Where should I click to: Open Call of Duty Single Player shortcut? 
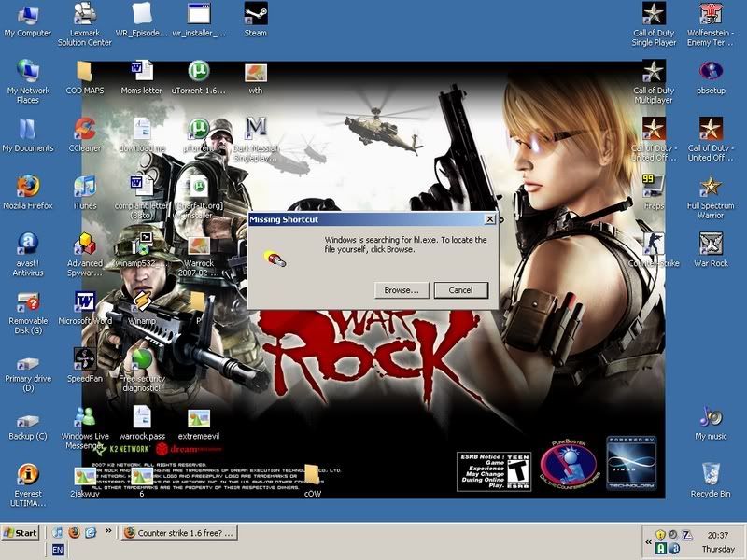click(x=654, y=15)
